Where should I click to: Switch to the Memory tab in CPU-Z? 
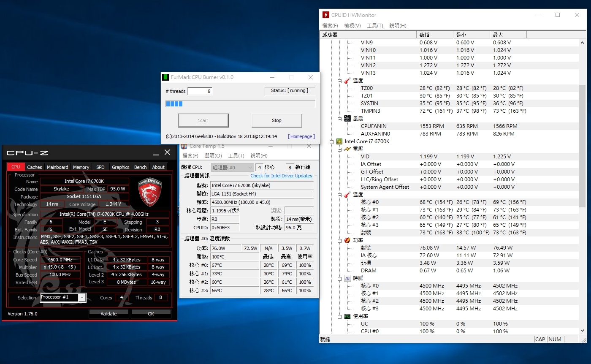point(81,167)
